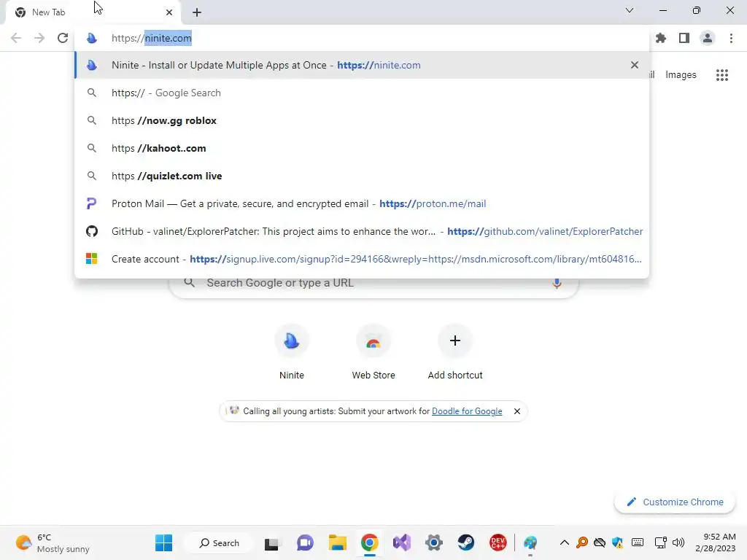The width and height of the screenshot is (747, 560).
Task: Click the browser forward arrow
Action: click(39, 38)
